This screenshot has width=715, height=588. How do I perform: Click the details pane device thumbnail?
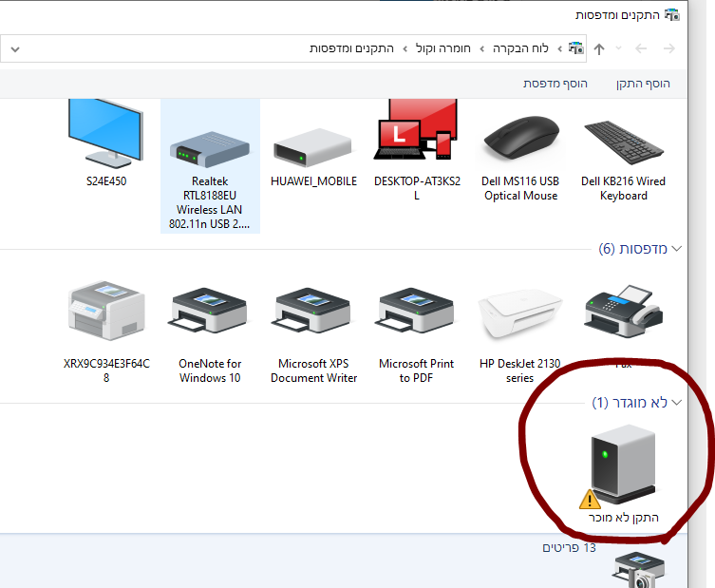pos(638,569)
